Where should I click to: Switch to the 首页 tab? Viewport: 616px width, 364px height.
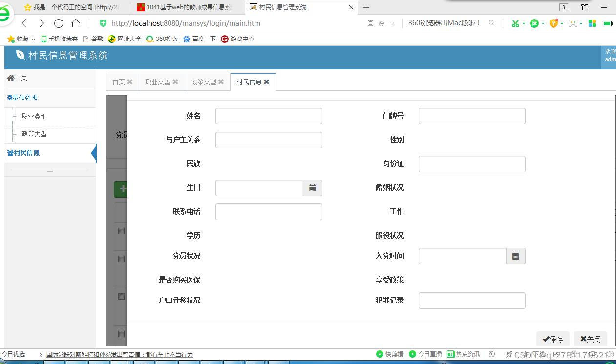119,81
